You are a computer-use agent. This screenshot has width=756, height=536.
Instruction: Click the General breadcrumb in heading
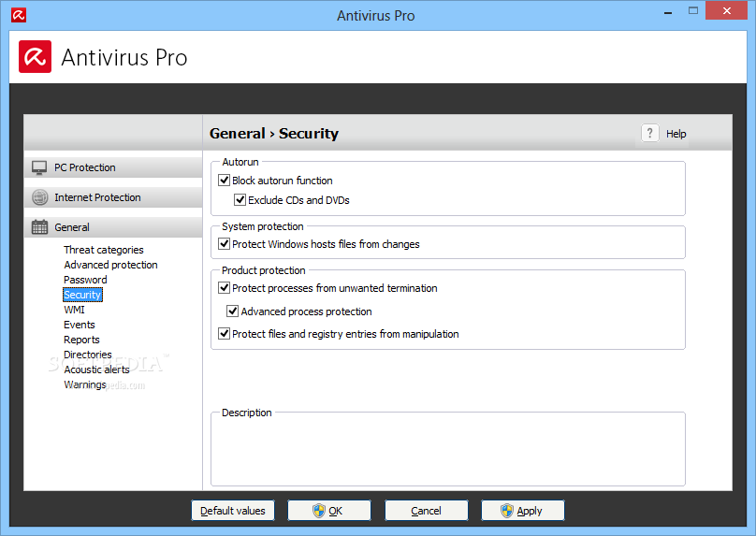point(238,134)
